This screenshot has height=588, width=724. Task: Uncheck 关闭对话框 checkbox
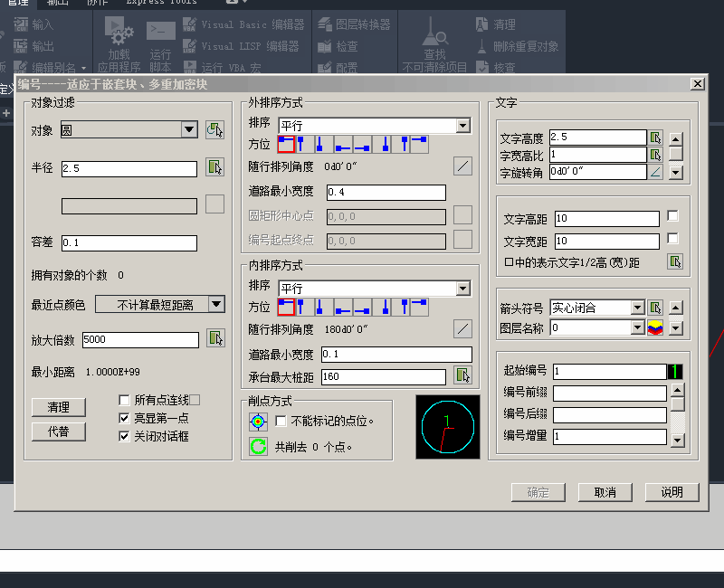(124, 436)
